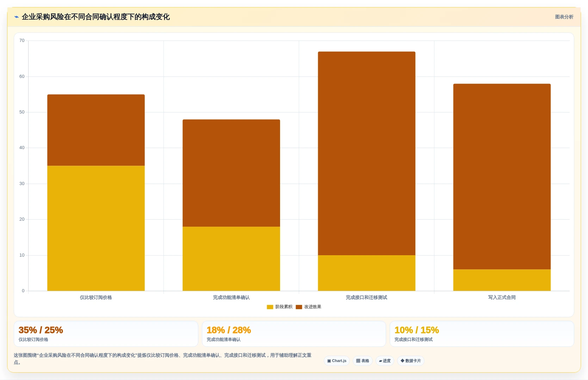Click the yellow bar segment for 仅比较订阅价格
Screen dimensions: 588x380
96,228
